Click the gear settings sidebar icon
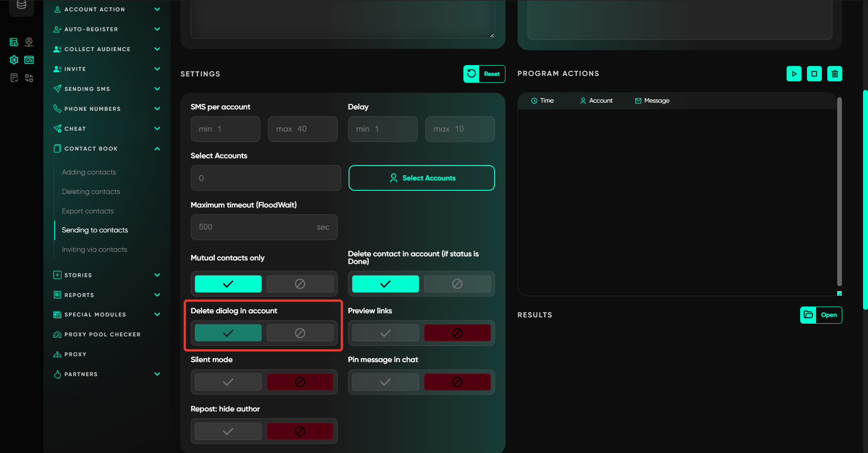The height and width of the screenshot is (453, 868). pos(14,60)
